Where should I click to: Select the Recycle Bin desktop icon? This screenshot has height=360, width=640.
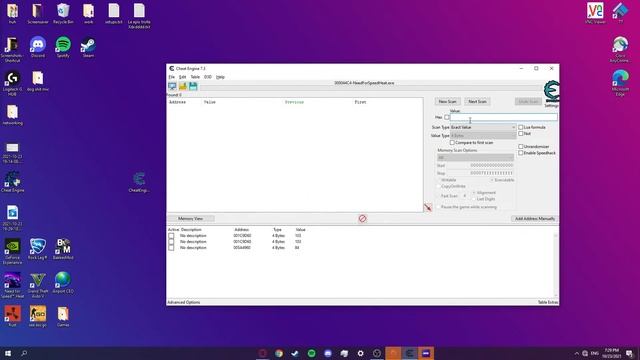[x=63, y=13]
